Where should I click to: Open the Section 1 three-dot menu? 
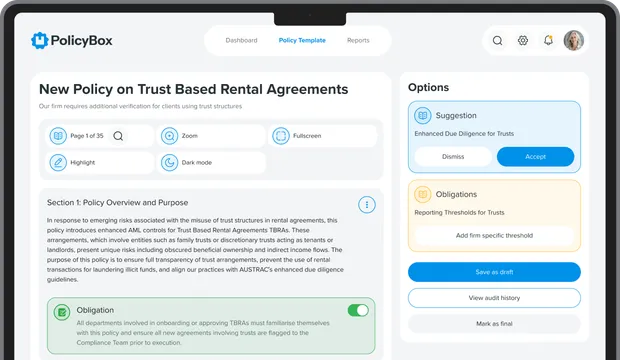point(367,205)
